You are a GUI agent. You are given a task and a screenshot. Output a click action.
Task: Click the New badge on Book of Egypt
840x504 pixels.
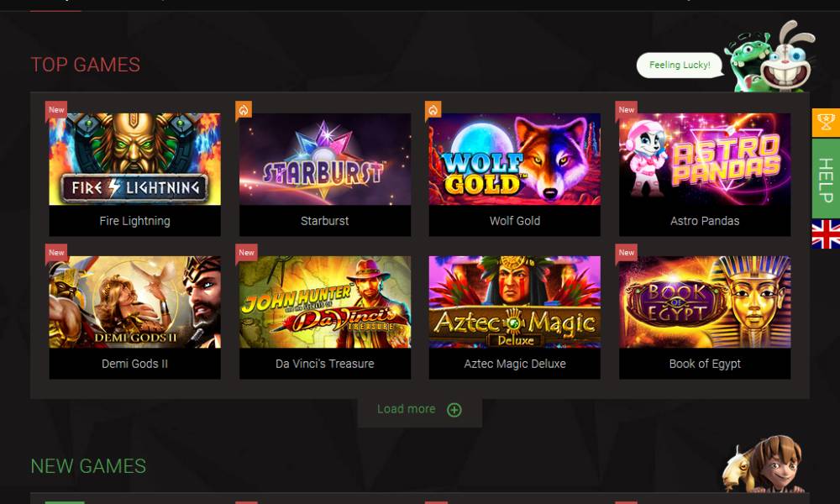[x=627, y=252]
